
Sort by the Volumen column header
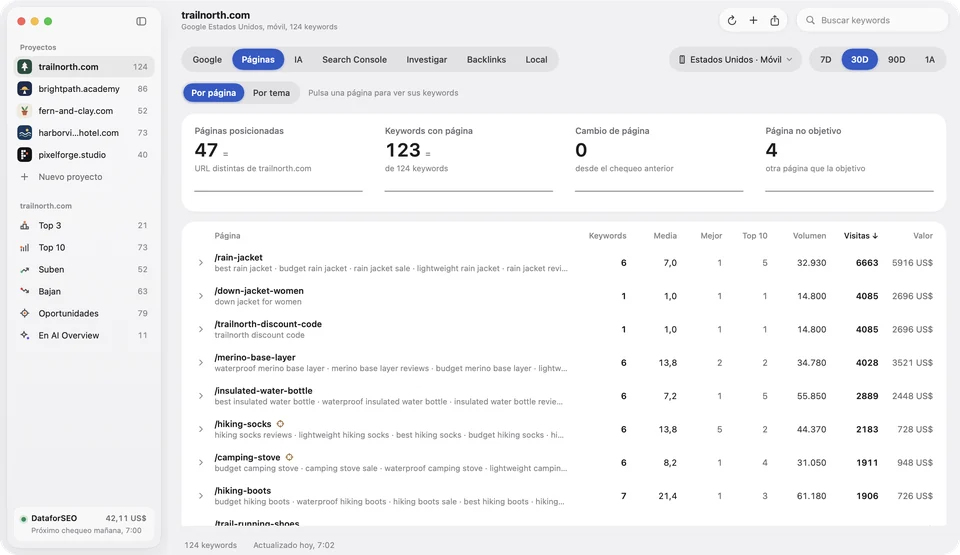pyautogui.click(x=809, y=236)
